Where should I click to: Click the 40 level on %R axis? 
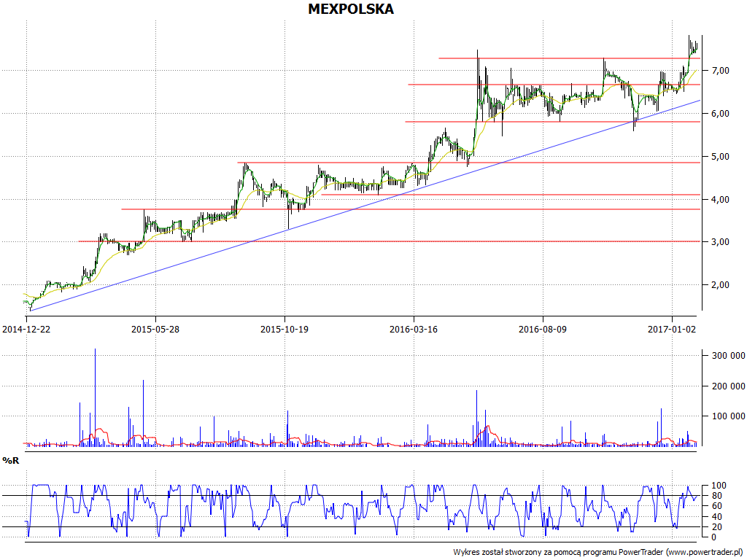click(x=719, y=517)
